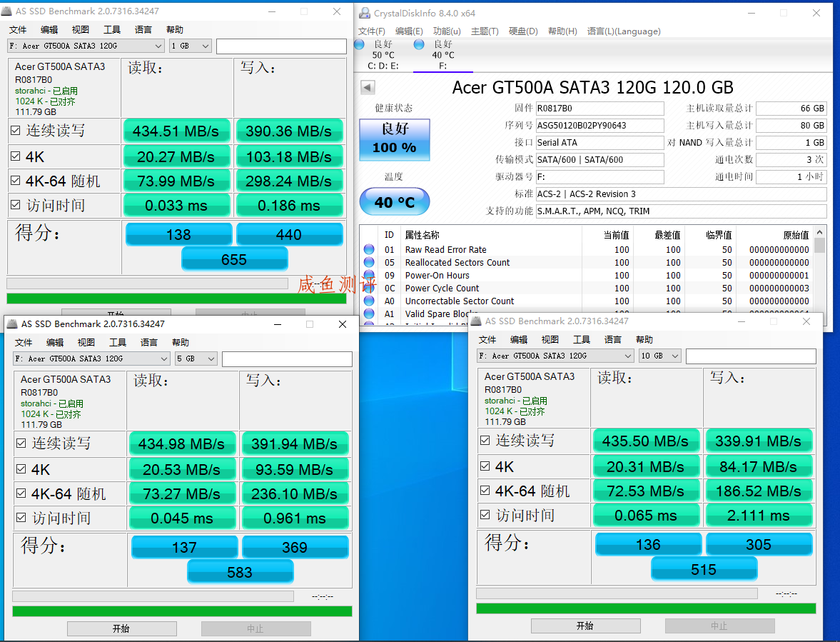Image resolution: width=840 pixels, height=642 pixels.
Task: Open the drive selector in the 1 GB window
Action: point(86,46)
